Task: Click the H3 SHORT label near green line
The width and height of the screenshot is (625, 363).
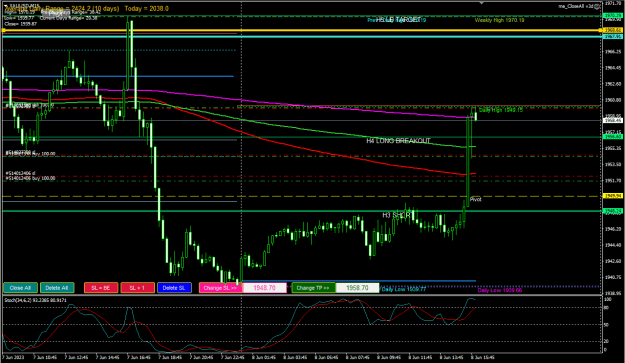Action: [396, 215]
